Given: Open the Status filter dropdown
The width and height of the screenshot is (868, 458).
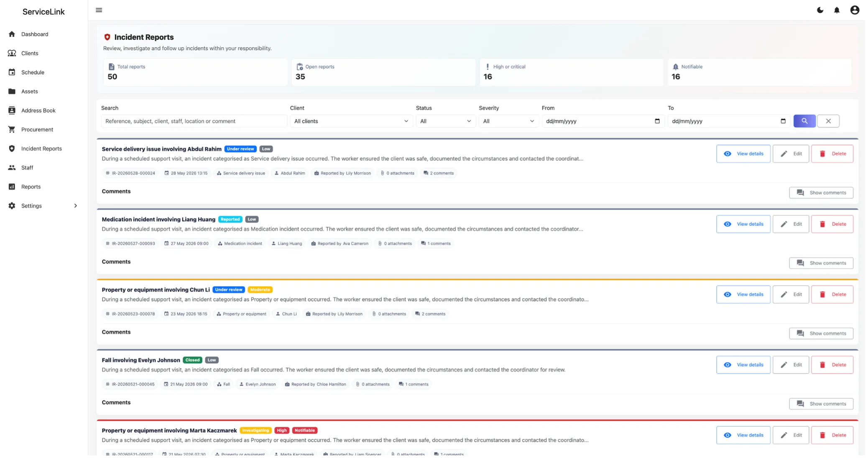Looking at the screenshot, I should coord(446,121).
